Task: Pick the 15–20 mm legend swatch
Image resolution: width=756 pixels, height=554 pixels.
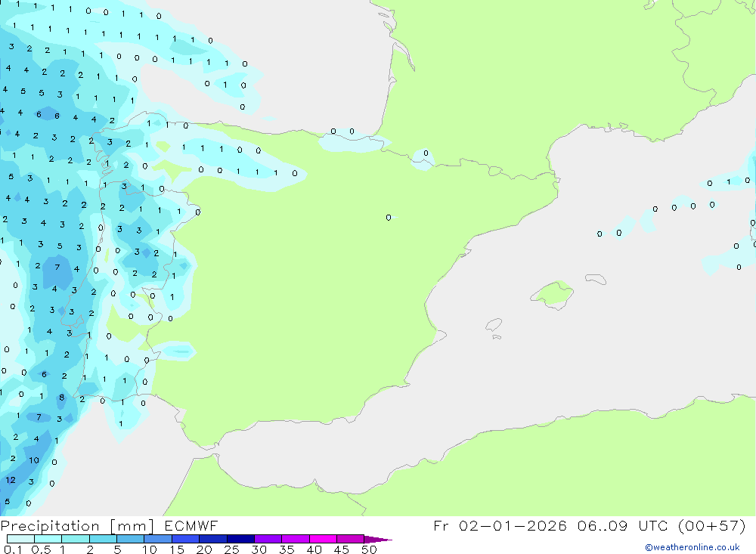Action: coord(185,539)
